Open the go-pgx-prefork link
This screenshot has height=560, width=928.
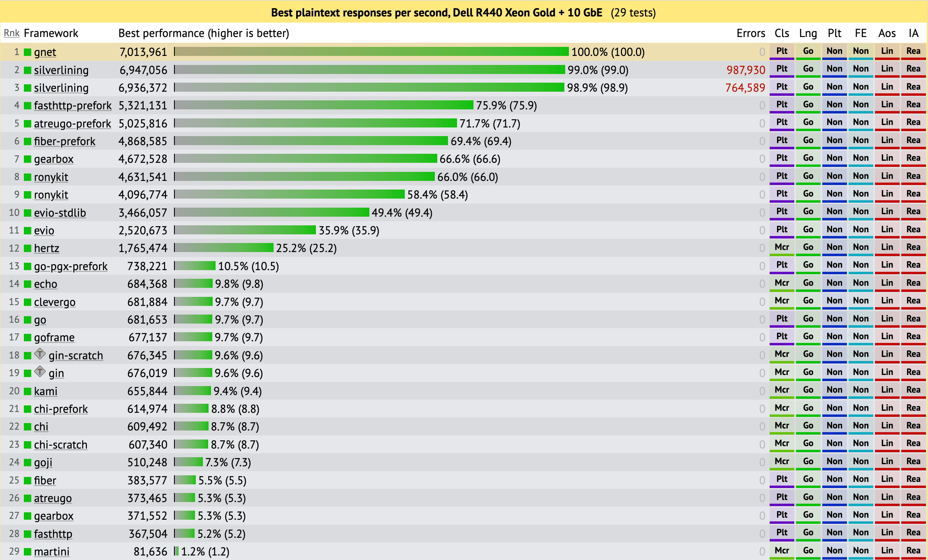click(70, 266)
